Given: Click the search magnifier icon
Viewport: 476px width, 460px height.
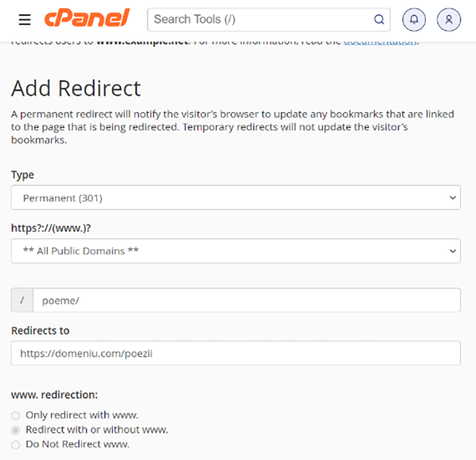Looking at the screenshot, I should pos(379,20).
